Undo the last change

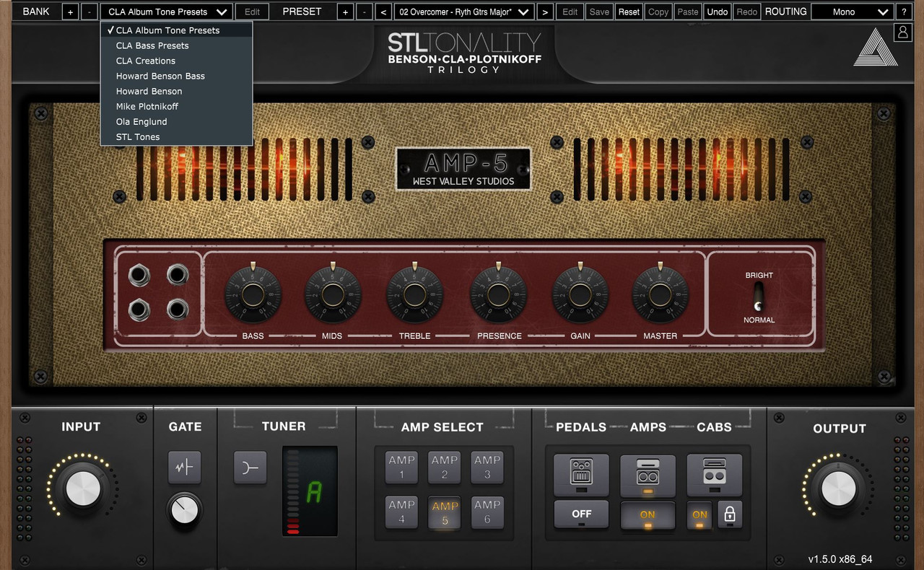coord(718,12)
